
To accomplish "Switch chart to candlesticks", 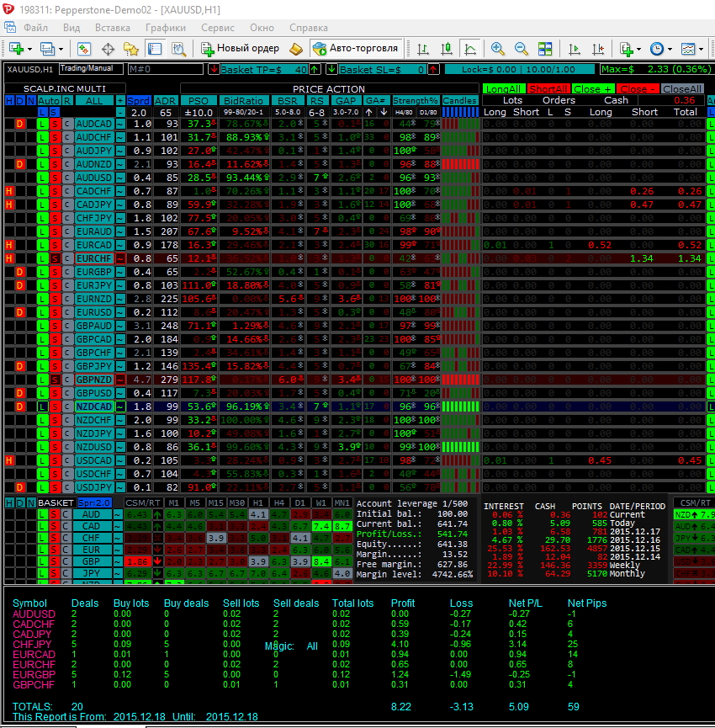I will 447,48.
